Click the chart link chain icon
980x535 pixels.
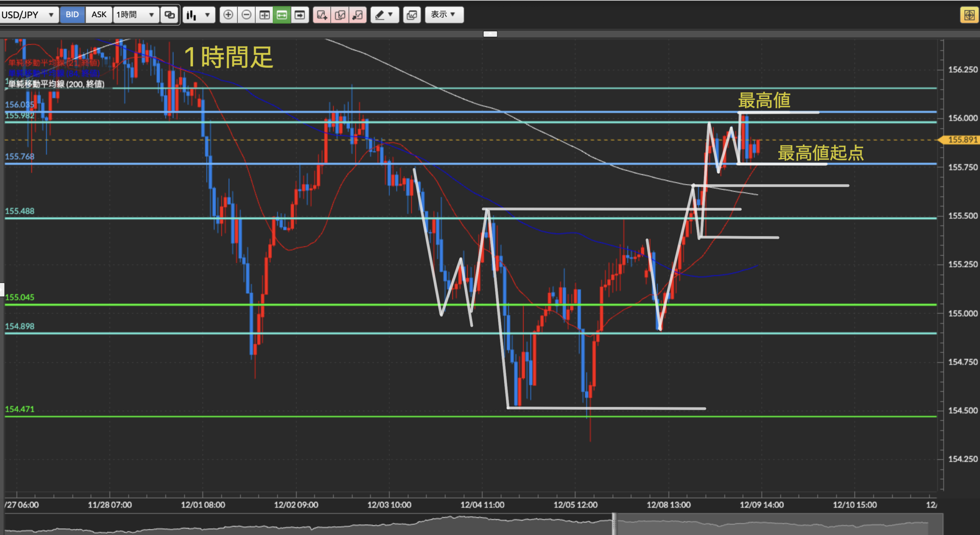170,15
